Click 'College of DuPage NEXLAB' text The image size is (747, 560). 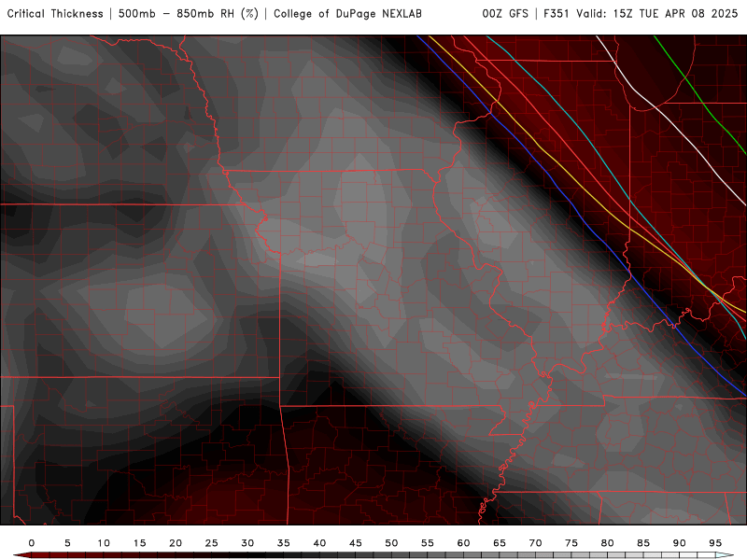[x=347, y=14]
